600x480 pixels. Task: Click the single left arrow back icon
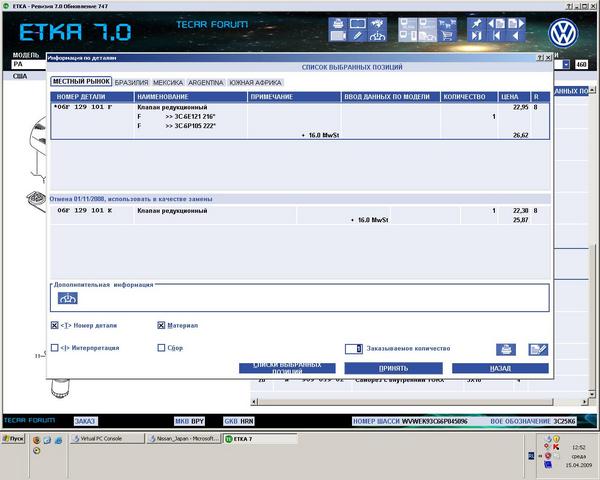point(516,36)
